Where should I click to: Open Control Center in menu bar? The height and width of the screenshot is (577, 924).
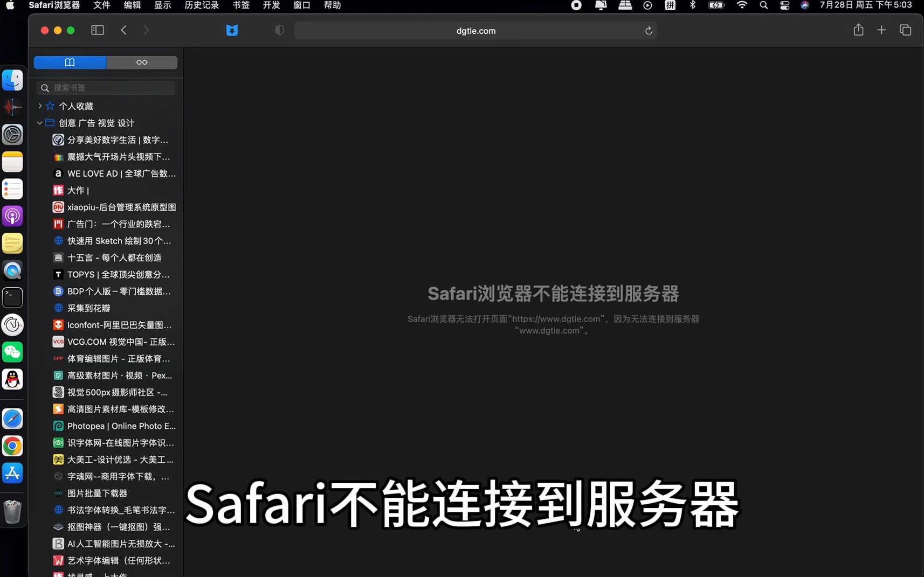[x=784, y=5]
